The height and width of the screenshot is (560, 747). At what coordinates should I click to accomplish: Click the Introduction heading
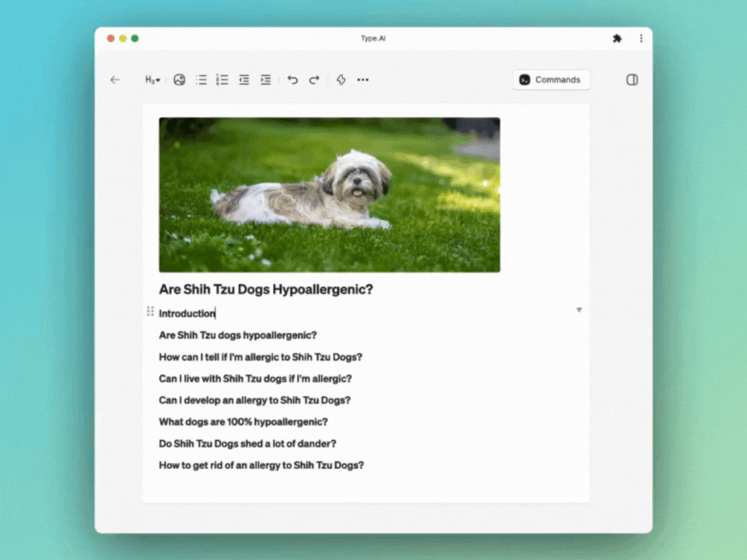coord(187,313)
